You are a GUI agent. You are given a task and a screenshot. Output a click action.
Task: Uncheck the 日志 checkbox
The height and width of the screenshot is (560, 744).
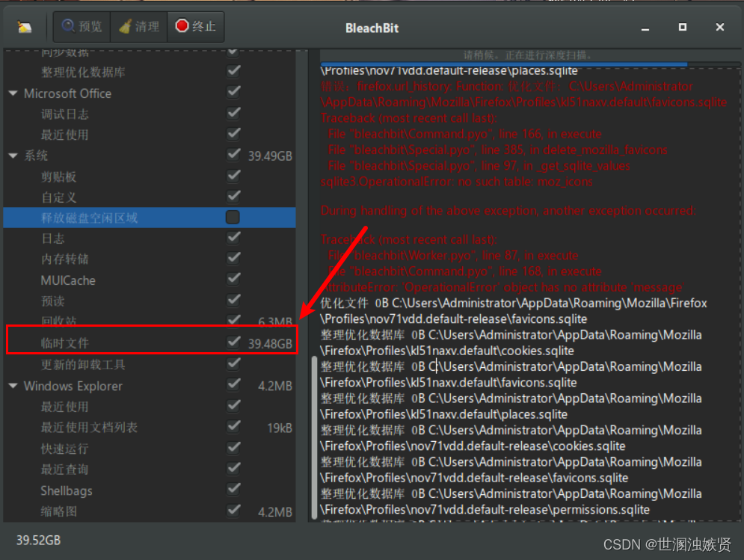tap(233, 237)
